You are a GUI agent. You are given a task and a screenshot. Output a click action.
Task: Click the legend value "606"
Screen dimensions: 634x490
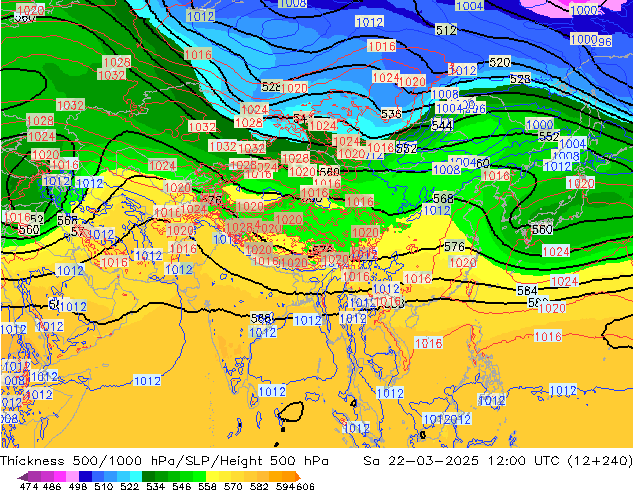coord(305,486)
